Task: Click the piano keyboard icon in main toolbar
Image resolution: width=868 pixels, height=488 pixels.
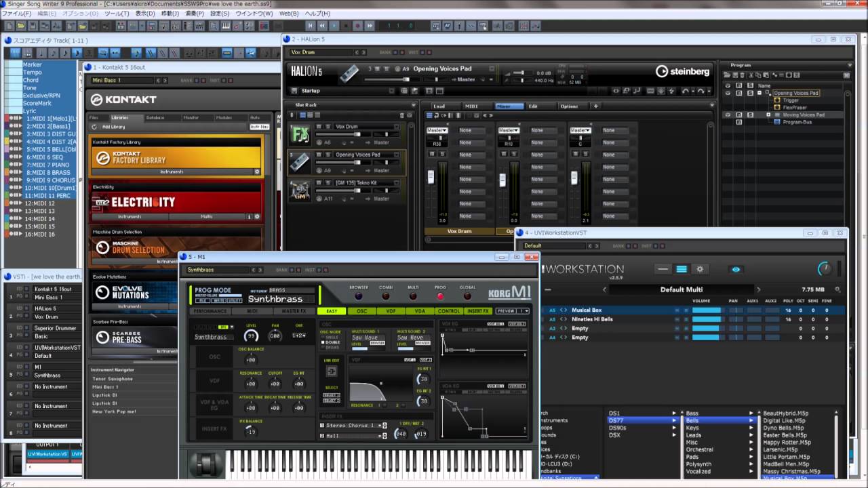Action: (226, 26)
